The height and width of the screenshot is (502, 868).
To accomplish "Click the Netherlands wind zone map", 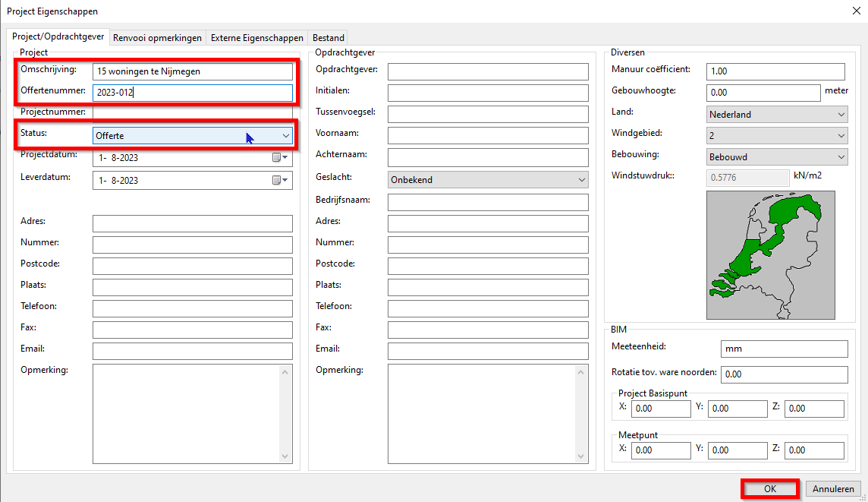I will pyautogui.click(x=769, y=255).
